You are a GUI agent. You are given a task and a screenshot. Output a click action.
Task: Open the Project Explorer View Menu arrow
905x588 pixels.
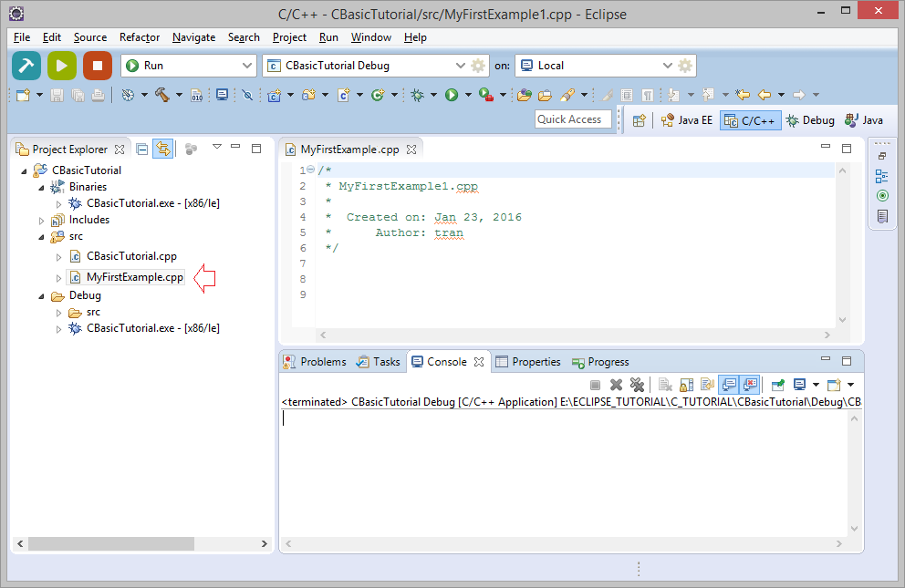point(217,147)
